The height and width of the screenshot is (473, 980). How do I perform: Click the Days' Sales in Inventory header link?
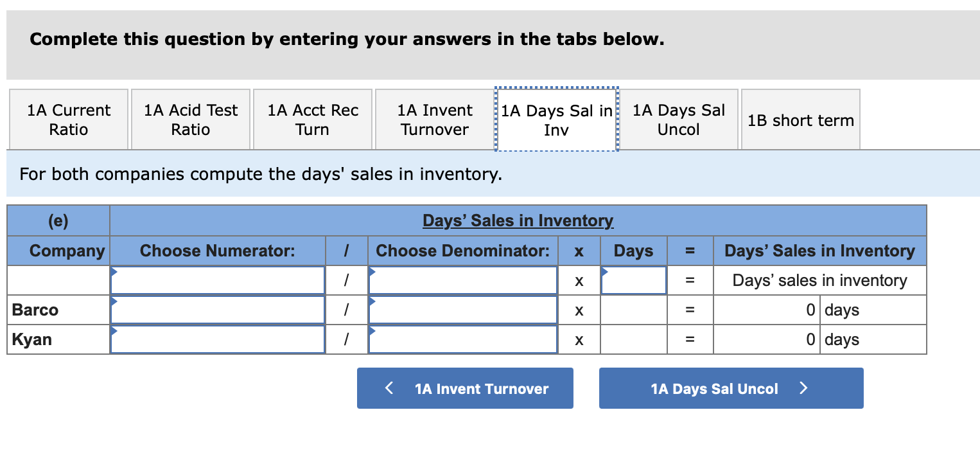(518, 220)
